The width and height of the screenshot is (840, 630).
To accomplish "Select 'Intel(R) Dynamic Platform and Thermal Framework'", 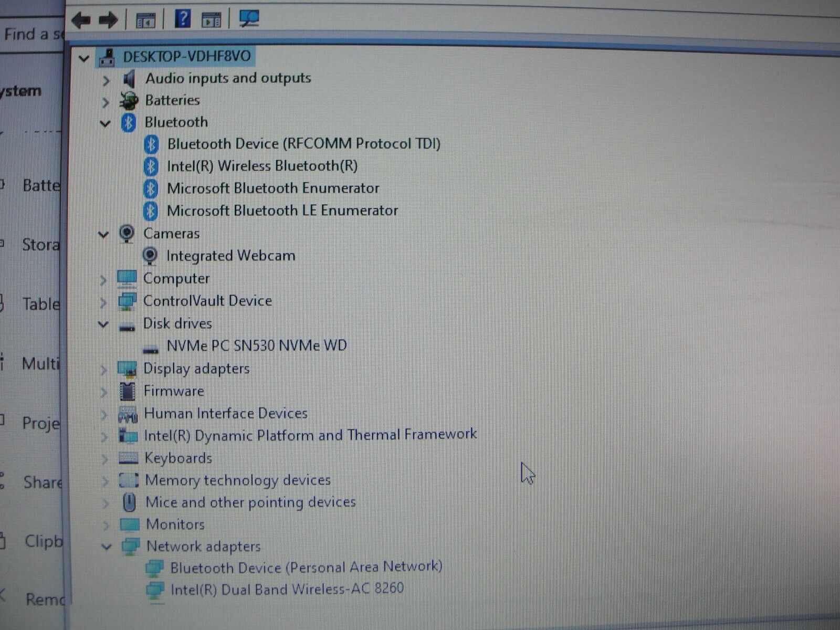I will 310,435.
